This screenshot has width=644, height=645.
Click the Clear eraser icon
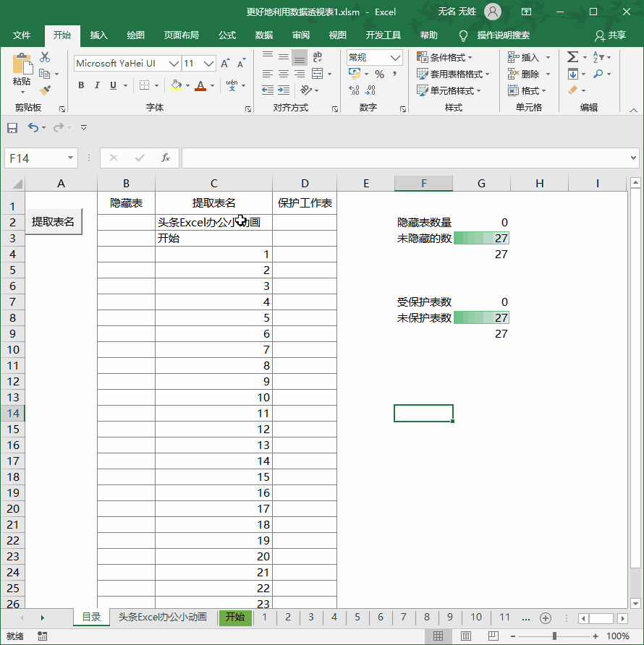573,90
